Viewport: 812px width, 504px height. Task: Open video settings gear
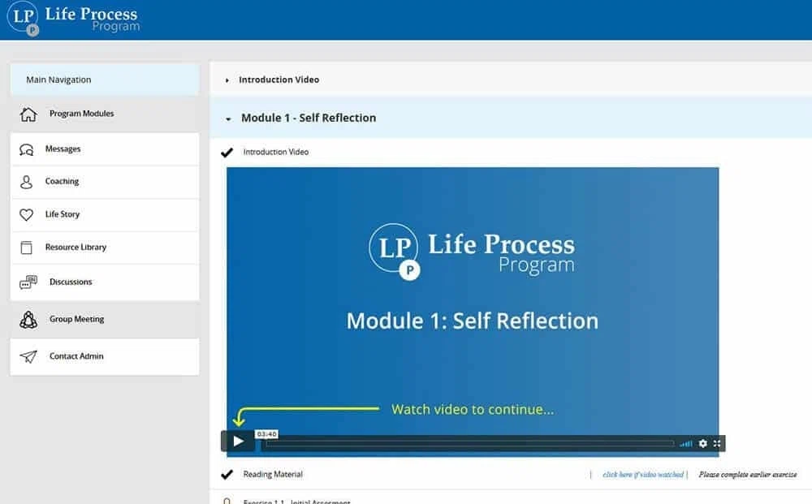pyautogui.click(x=702, y=443)
